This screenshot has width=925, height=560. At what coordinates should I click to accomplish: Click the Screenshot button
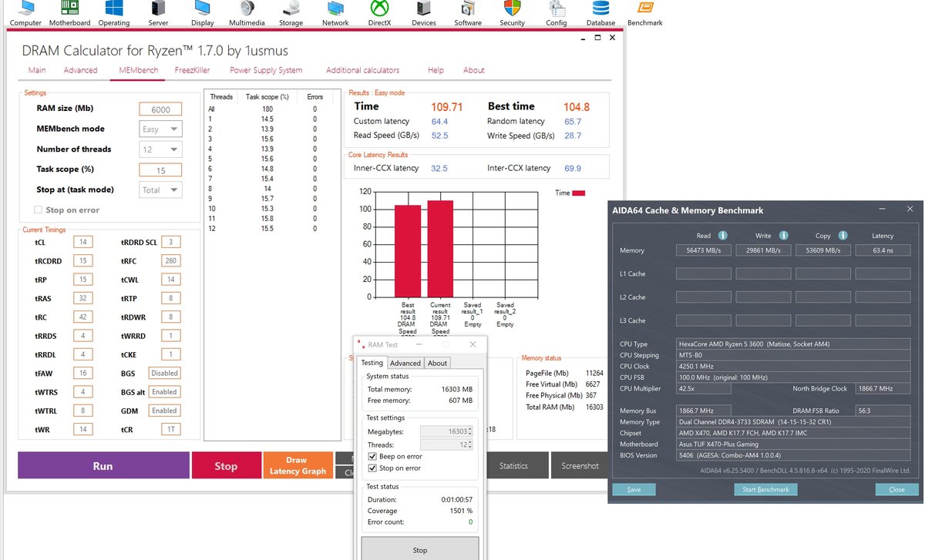580,465
